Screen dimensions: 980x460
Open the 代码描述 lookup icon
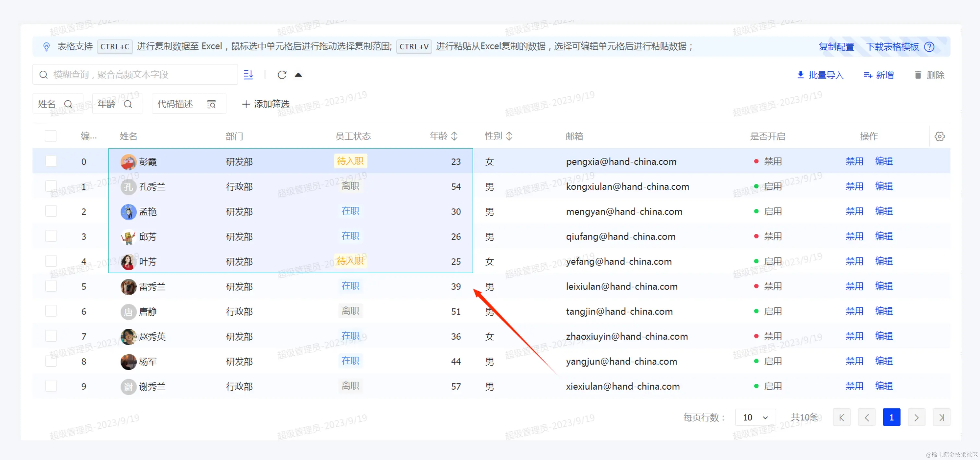click(212, 104)
